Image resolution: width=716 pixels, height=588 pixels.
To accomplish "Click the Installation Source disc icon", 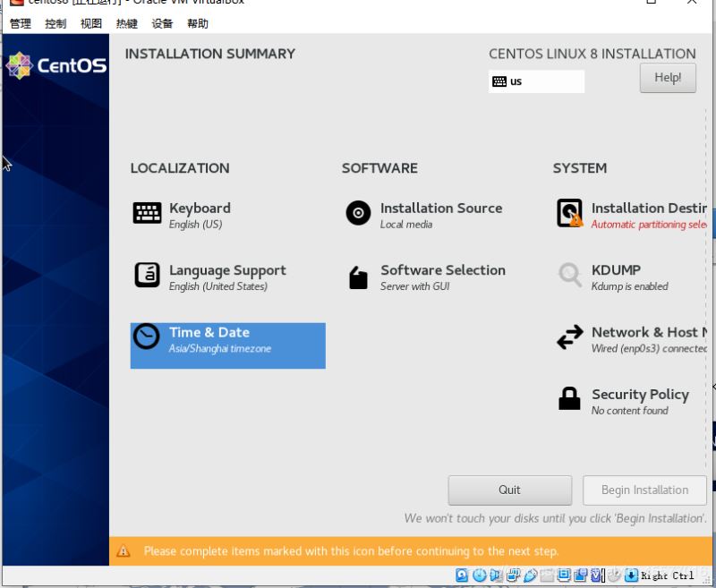I will click(358, 213).
